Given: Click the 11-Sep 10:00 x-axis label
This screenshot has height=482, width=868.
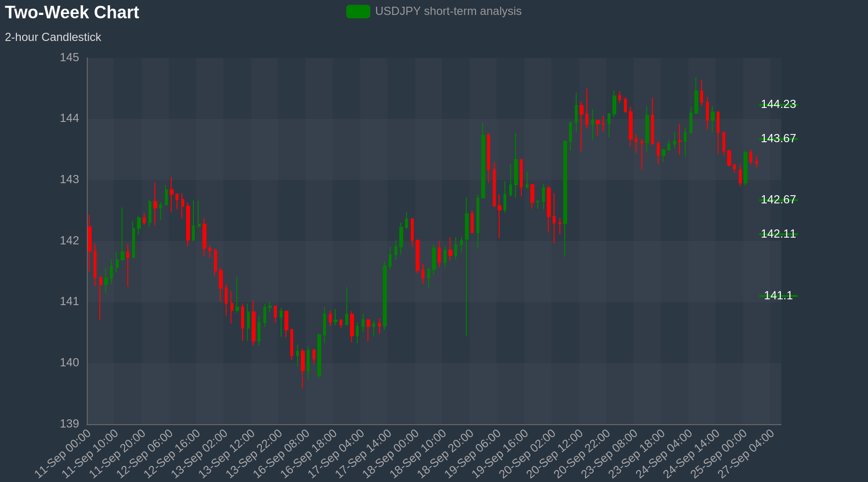Looking at the screenshot, I should tap(91, 454).
